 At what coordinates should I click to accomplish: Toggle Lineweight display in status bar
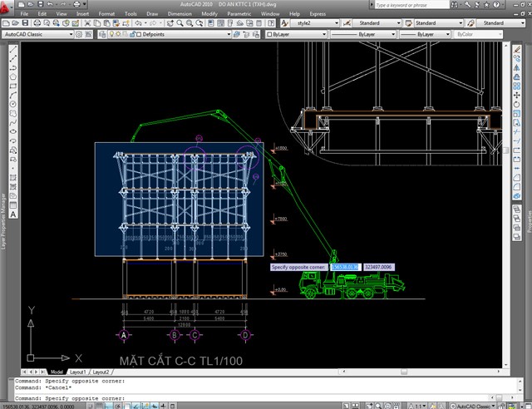(x=163, y=406)
